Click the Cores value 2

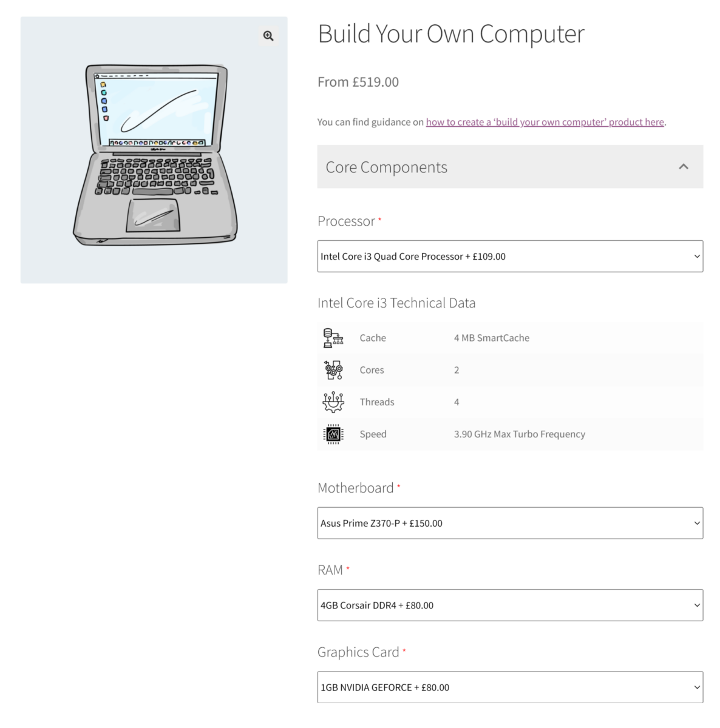click(x=457, y=370)
